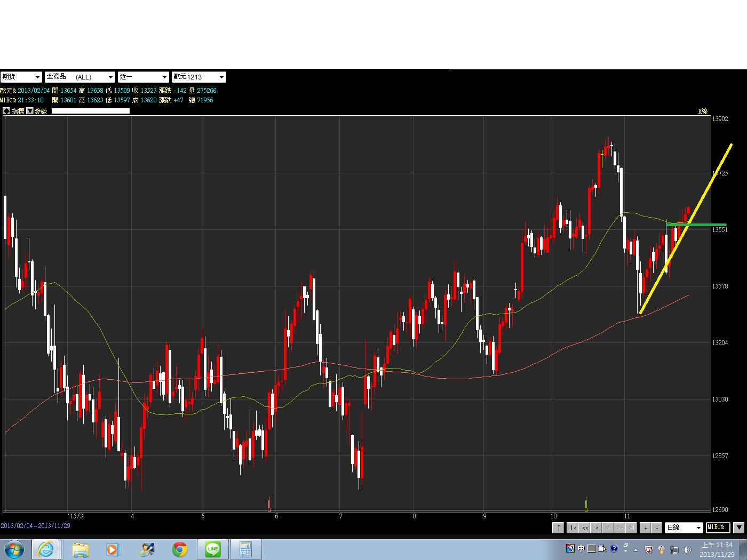Click the up arrow chart button
The image size is (747, 560).
[x=558, y=527]
